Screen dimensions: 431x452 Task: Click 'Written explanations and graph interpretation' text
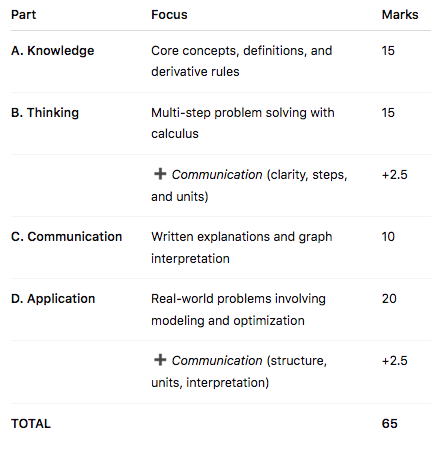(x=242, y=247)
